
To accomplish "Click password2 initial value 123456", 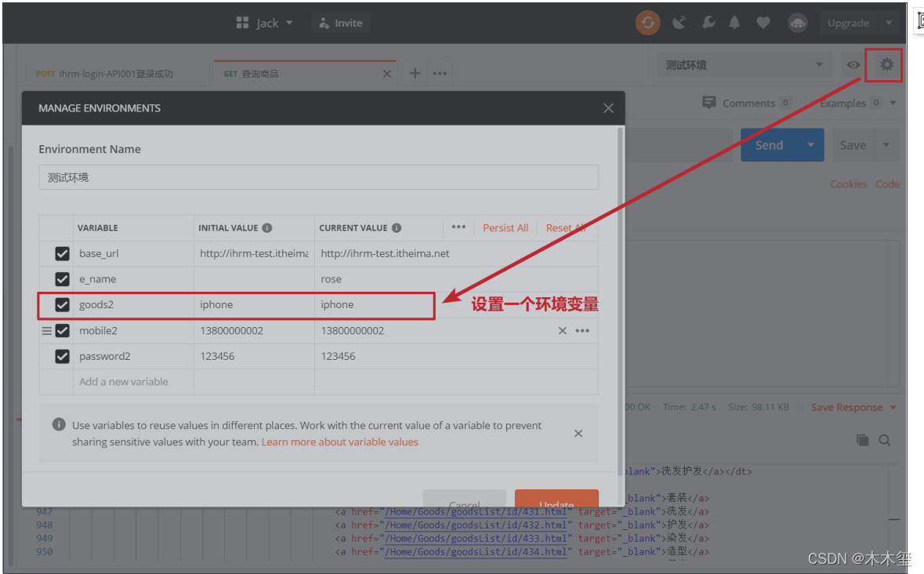I will (x=217, y=356).
